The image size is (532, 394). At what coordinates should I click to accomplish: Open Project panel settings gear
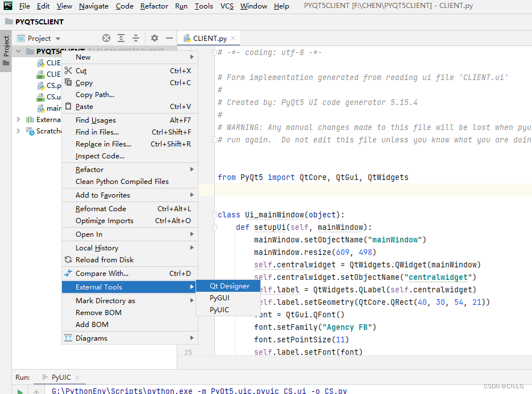(154, 38)
